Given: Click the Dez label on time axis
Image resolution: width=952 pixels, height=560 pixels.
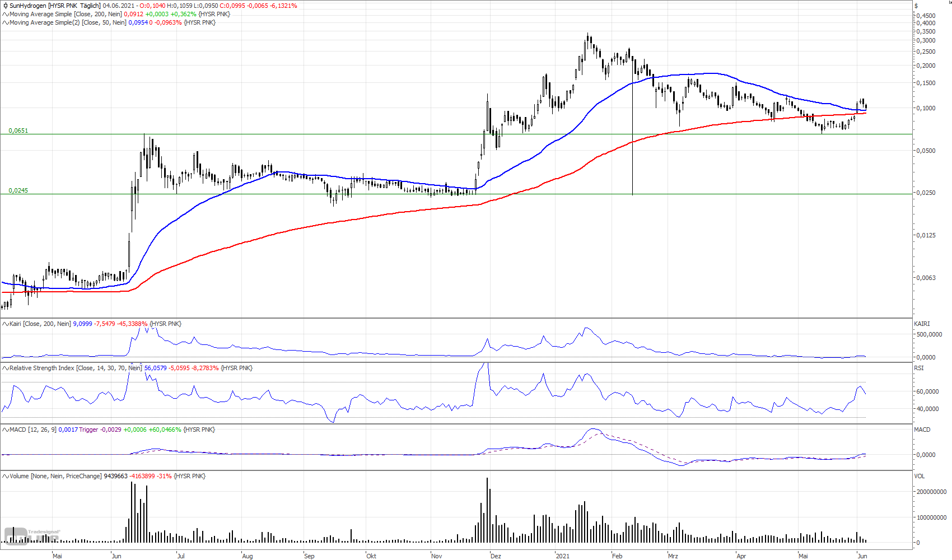Looking at the screenshot, I should (496, 556).
